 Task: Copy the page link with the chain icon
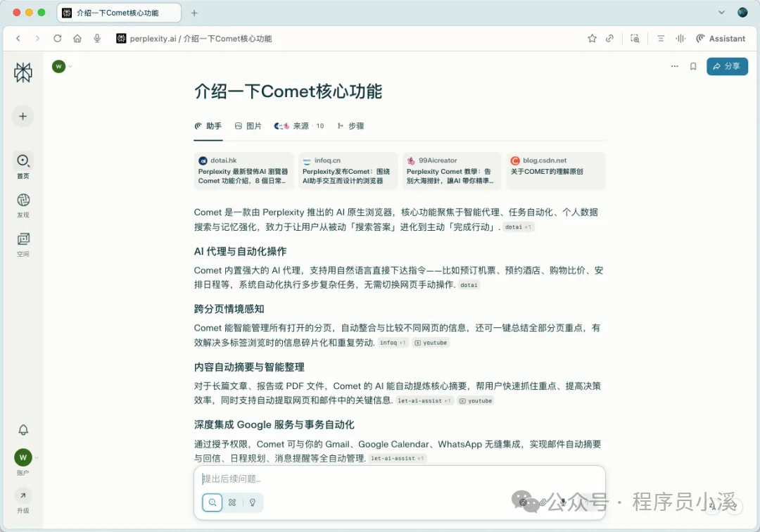click(x=609, y=38)
